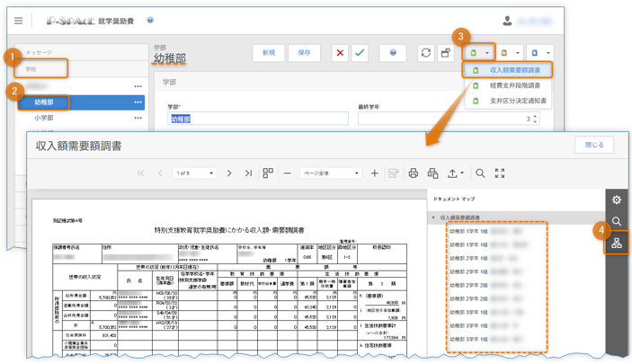
Task: Toggle multi-page thumbnail view icon
Action: point(268,173)
